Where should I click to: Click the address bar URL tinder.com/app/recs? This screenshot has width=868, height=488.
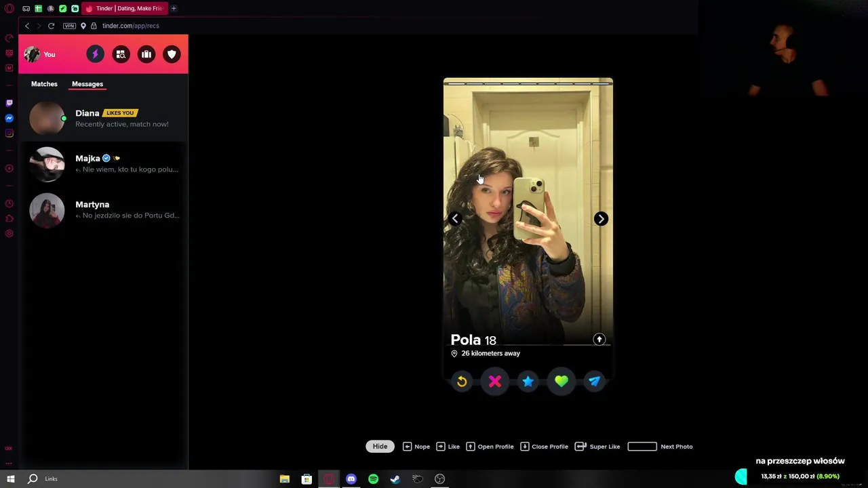coord(130,26)
